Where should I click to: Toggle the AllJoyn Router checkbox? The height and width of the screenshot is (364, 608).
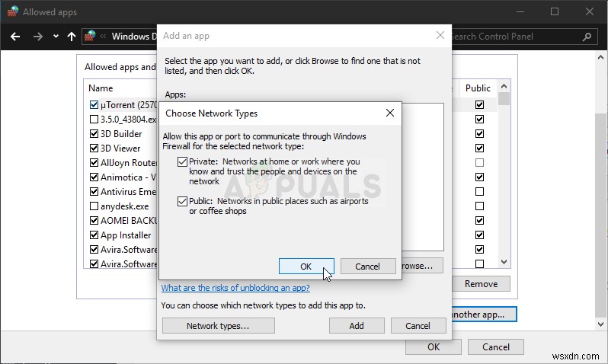[x=94, y=162]
